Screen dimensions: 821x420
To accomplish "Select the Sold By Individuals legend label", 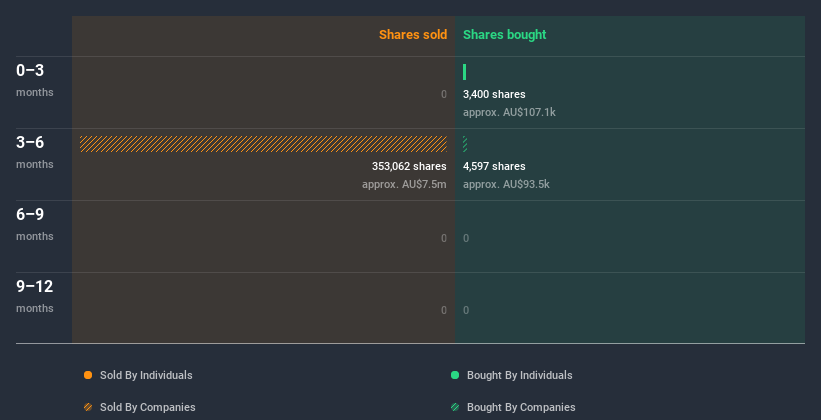I will [x=146, y=375].
